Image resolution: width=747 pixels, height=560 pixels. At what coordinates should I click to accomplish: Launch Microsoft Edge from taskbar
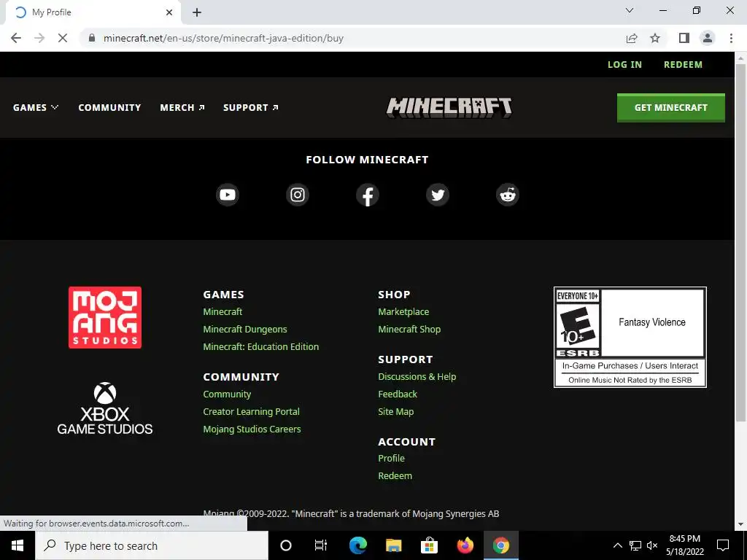pyautogui.click(x=357, y=545)
